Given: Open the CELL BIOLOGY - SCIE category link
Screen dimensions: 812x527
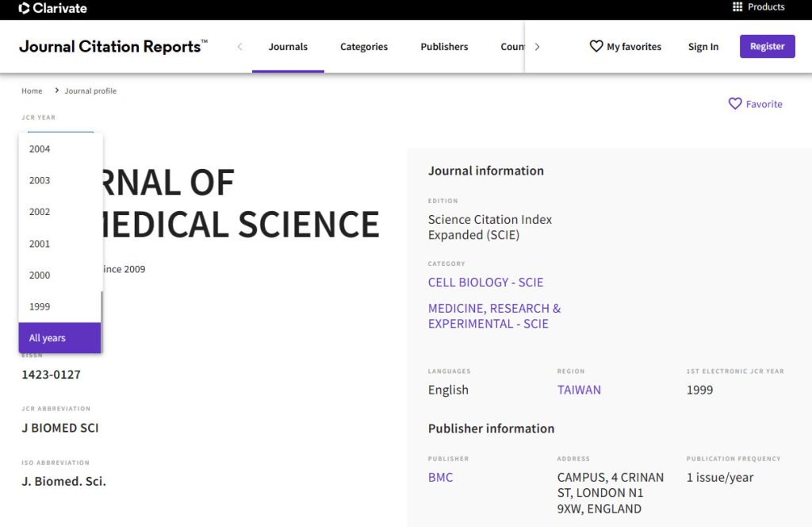Looking at the screenshot, I should 485,283.
